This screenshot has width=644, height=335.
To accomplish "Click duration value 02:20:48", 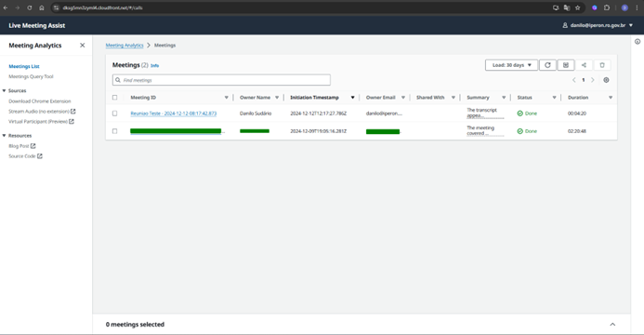I will pyautogui.click(x=577, y=131).
